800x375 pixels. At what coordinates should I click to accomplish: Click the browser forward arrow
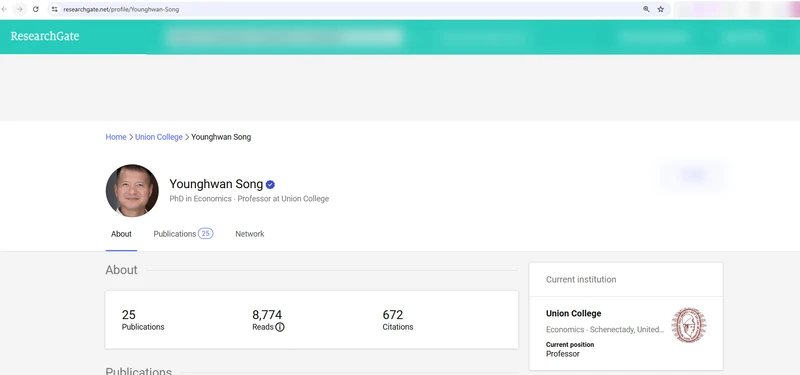19,9
